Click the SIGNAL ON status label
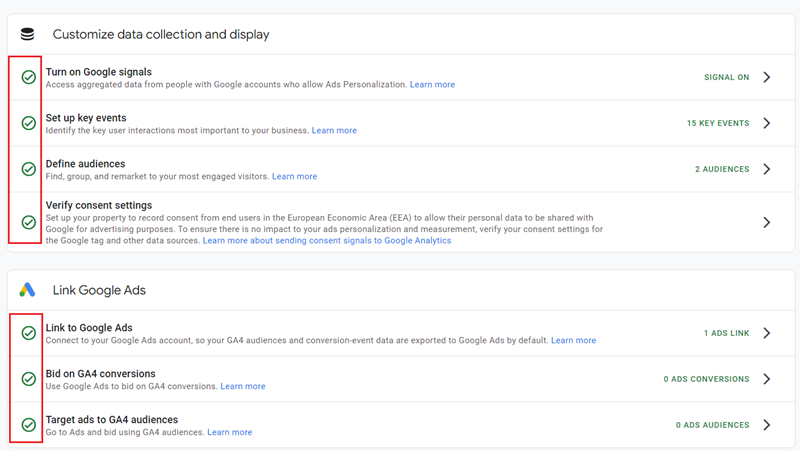This screenshot has height=451, width=800. point(727,77)
